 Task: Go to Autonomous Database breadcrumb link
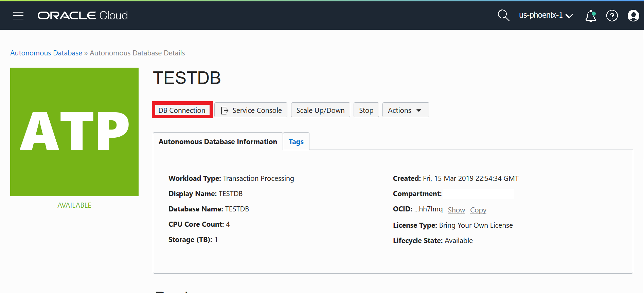coord(46,53)
